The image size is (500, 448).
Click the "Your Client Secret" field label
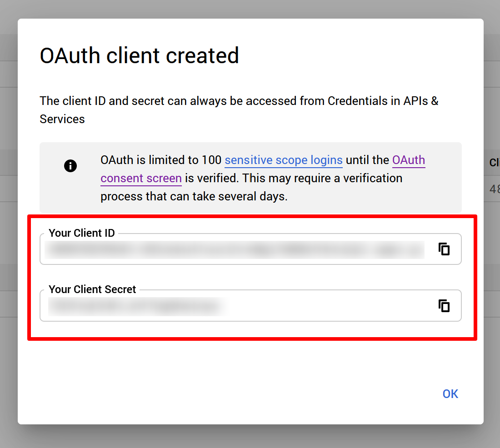(x=92, y=289)
